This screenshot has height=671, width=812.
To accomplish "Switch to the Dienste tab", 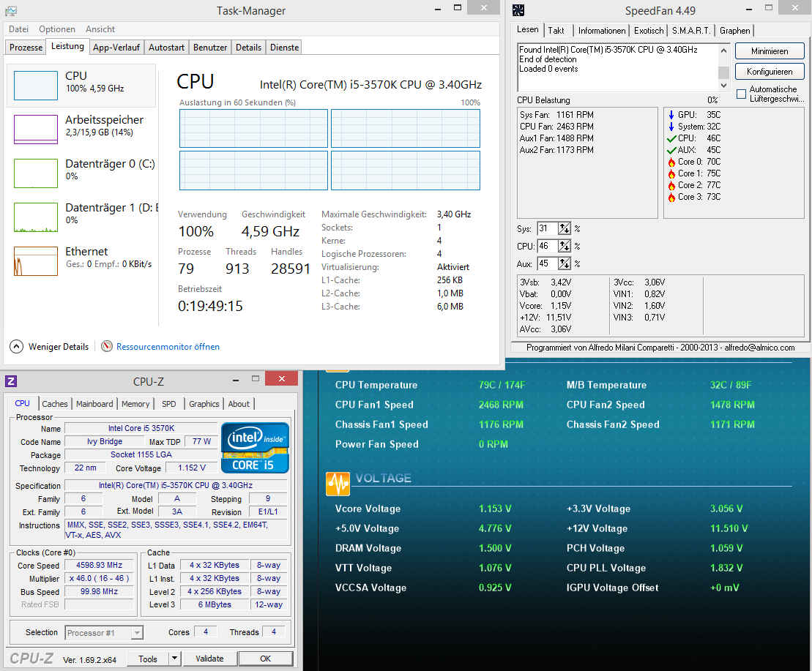I will pos(284,47).
